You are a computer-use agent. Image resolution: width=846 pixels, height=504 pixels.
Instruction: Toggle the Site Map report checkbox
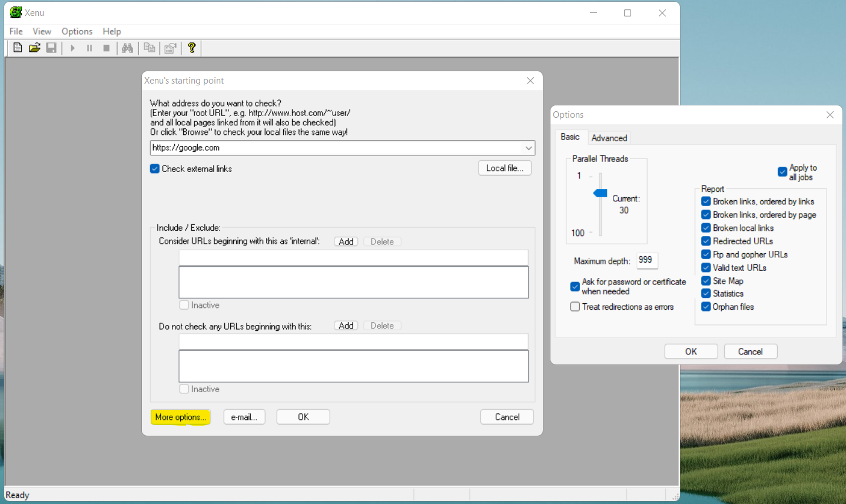pos(706,281)
